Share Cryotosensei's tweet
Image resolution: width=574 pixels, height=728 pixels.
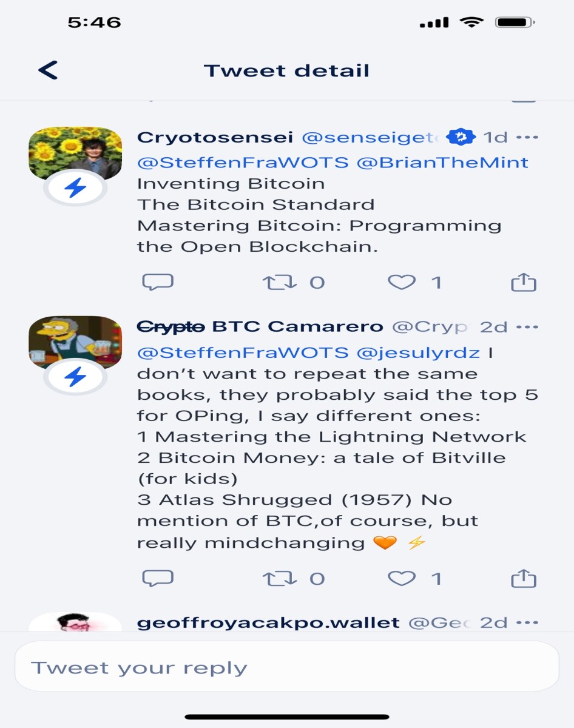(524, 281)
